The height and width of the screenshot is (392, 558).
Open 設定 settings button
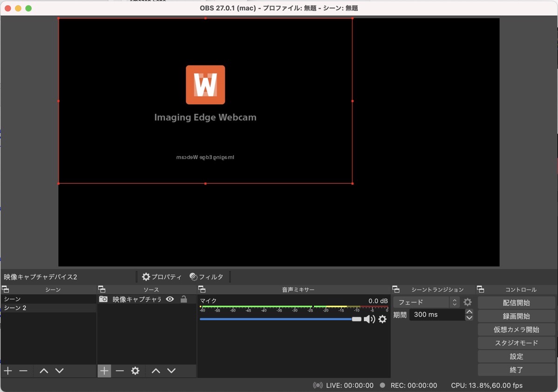pos(517,357)
